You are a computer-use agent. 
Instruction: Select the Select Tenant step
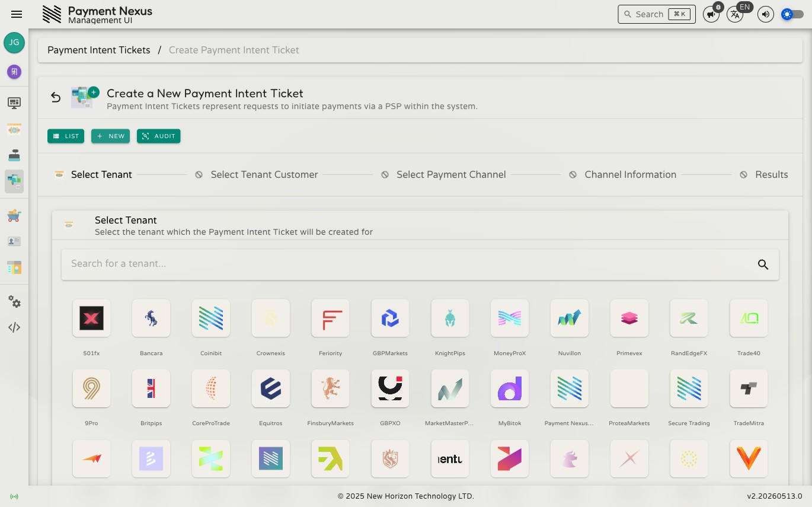(92, 174)
